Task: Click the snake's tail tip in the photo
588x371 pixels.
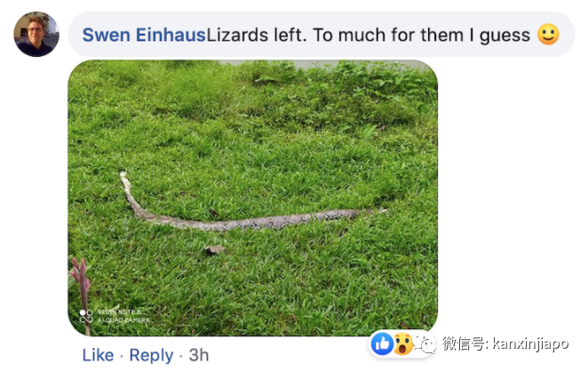Action: tap(381, 210)
